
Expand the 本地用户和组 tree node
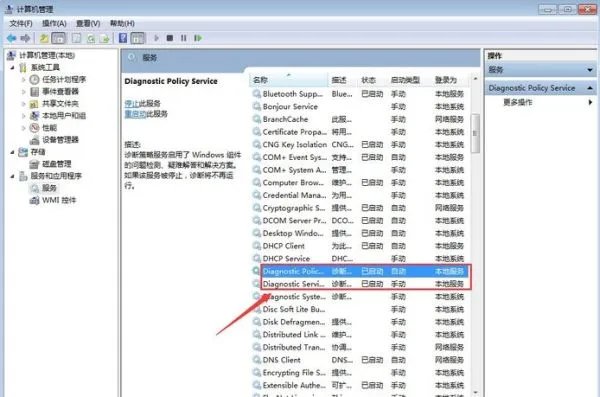(x=24, y=116)
